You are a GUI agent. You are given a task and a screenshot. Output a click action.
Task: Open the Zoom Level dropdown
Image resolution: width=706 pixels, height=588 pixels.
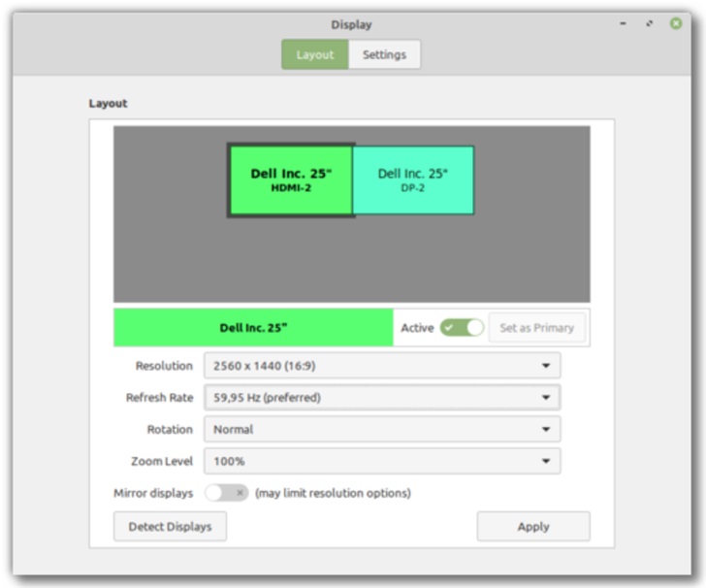pos(382,461)
